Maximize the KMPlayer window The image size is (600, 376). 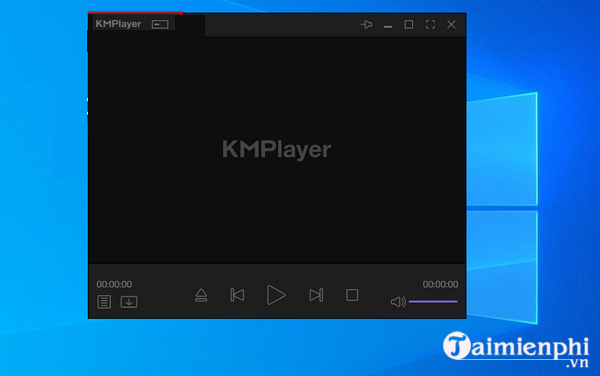[409, 24]
